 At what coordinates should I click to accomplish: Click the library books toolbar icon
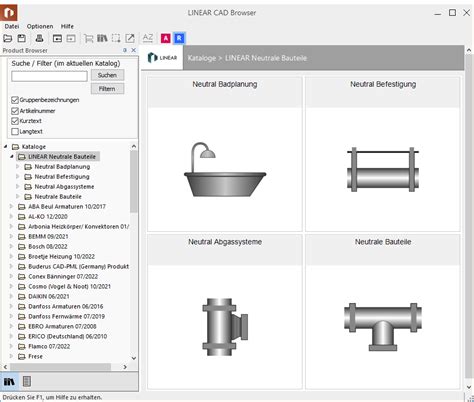click(102, 39)
